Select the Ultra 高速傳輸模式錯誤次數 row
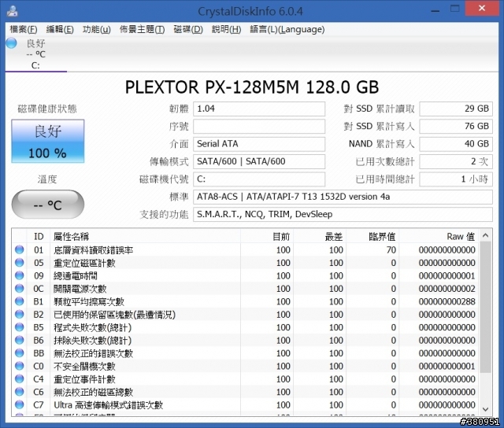Viewport: 504px width, 428px height. (246, 404)
